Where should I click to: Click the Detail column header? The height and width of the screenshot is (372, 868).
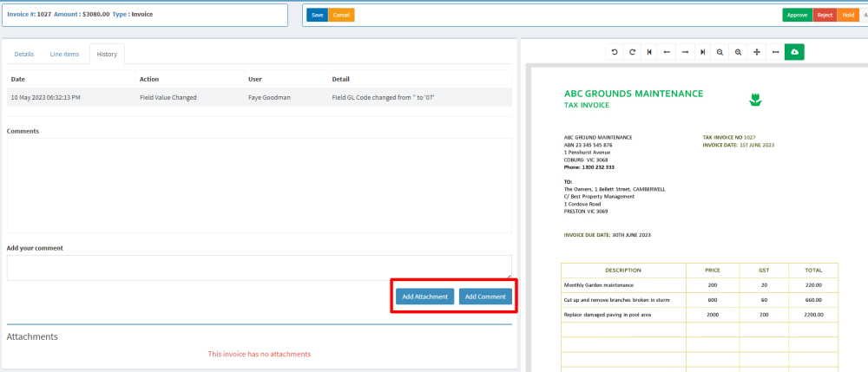[x=419, y=79]
